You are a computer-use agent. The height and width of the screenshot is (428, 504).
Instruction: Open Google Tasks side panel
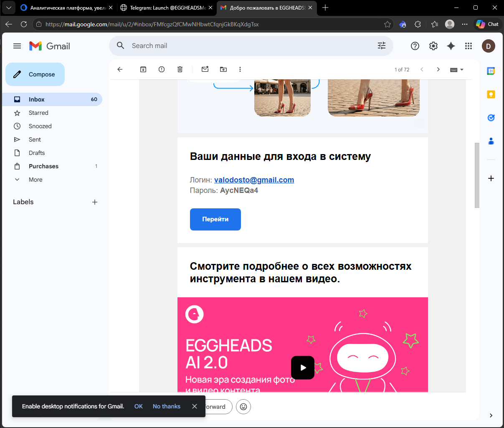[x=491, y=118]
